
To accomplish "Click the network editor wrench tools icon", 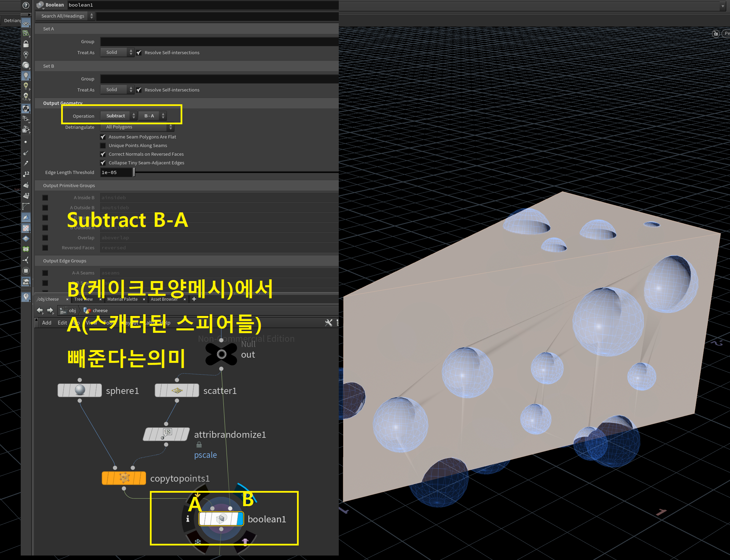I will 328,323.
